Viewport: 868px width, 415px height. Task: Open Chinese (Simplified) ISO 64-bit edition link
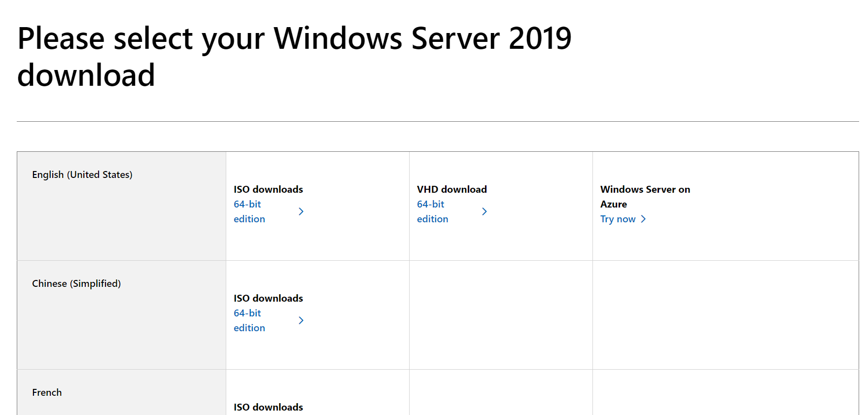249,320
